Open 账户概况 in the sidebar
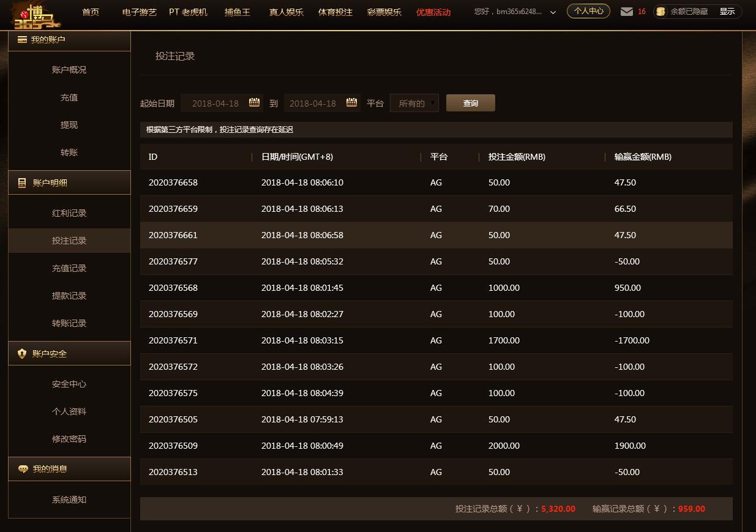Viewport: 756px width, 532px height. [69, 70]
